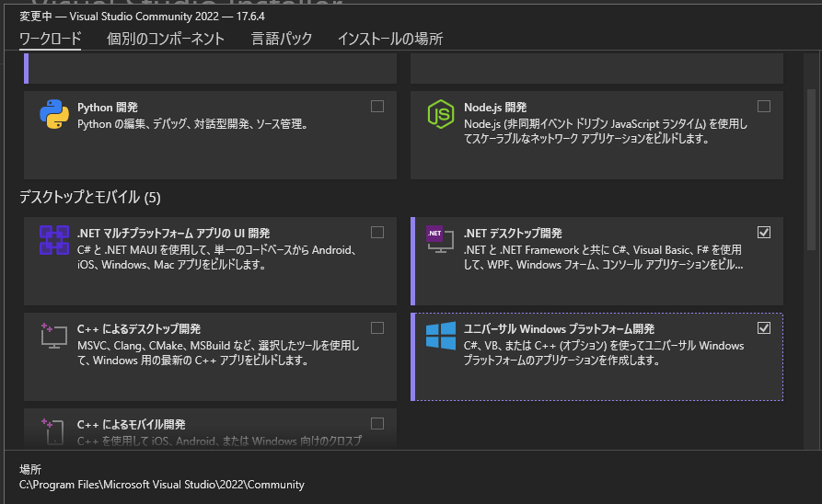Click the MSVC、Clang、CMake description text
Viewport: 822px width, 504px height.
[x=218, y=353]
